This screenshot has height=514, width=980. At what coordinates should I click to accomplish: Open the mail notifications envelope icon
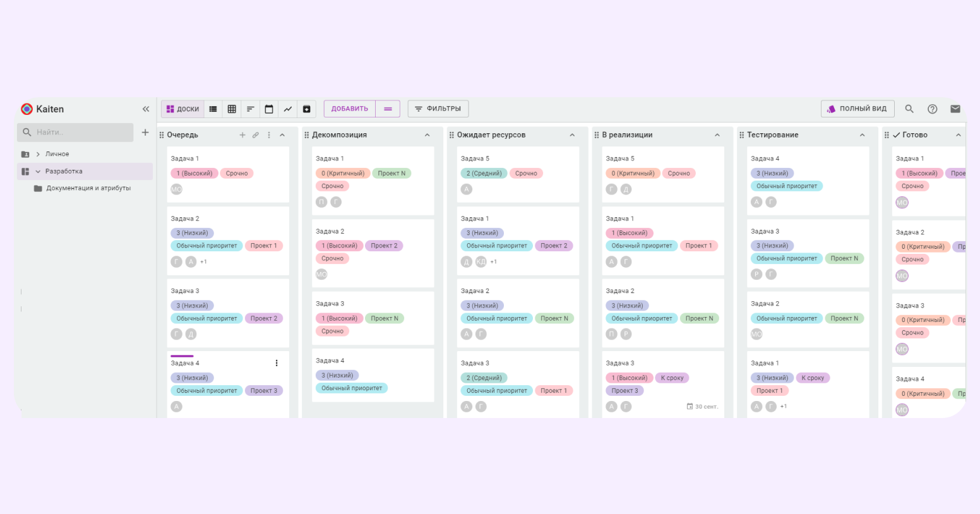click(955, 109)
